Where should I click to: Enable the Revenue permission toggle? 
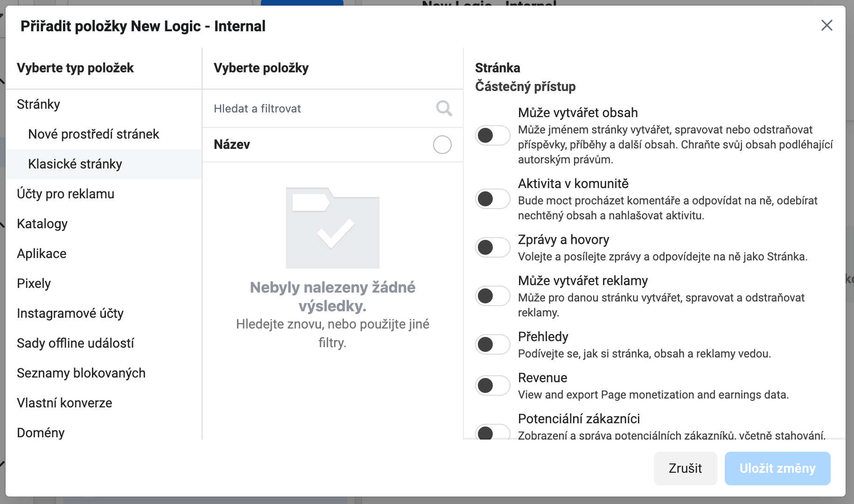pyautogui.click(x=492, y=385)
